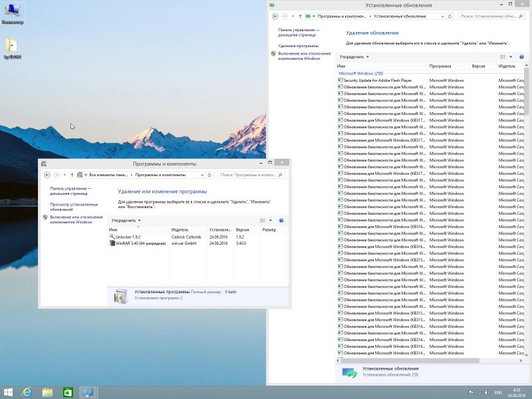Go back in Programs and Features window
The height and width of the screenshot is (399, 532).
pyautogui.click(x=47, y=175)
